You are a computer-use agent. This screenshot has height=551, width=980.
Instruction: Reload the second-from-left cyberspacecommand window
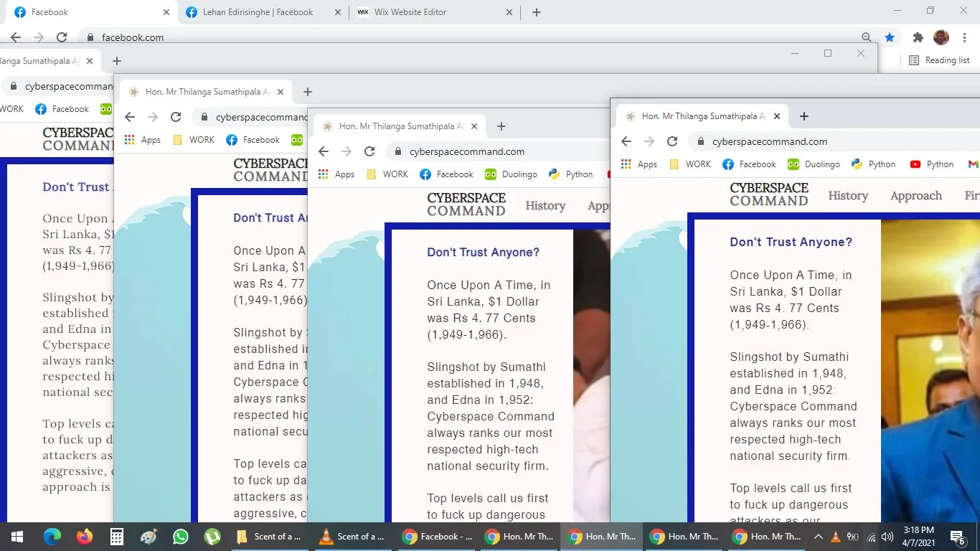pyautogui.click(x=176, y=117)
